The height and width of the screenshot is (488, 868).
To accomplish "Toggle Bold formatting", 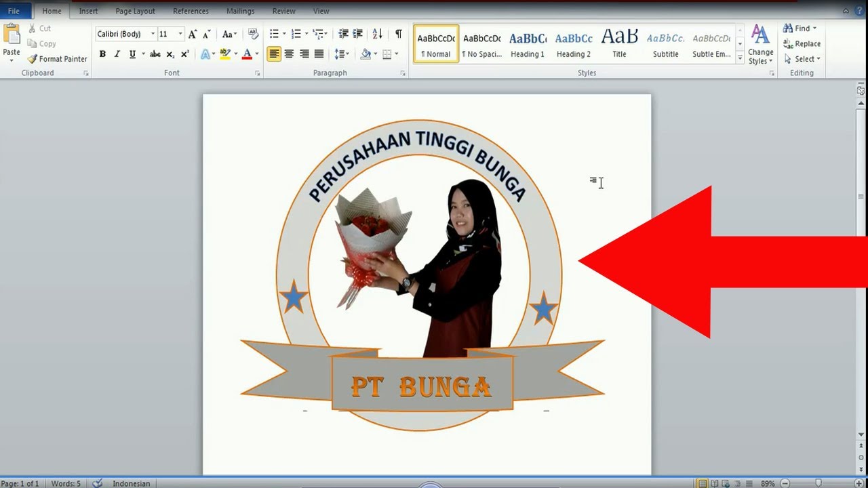I will coord(102,54).
